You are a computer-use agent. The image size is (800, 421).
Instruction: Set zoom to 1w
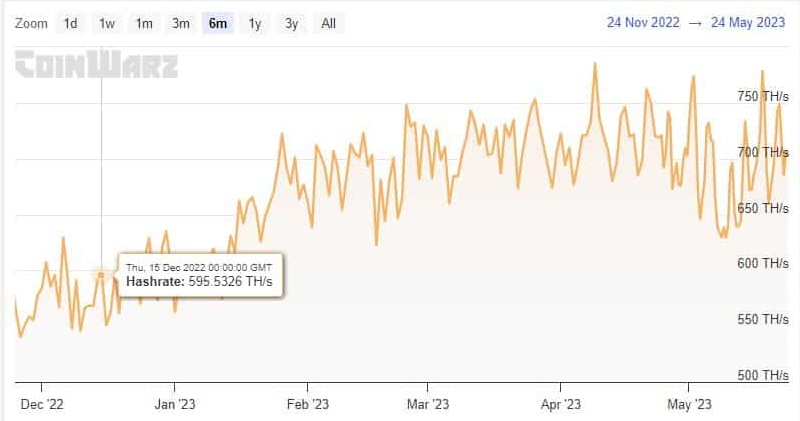(x=107, y=23)
